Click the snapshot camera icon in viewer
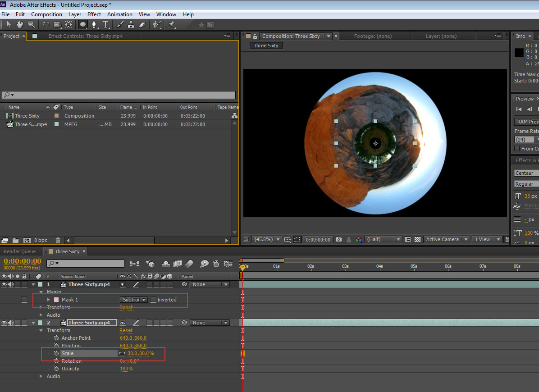 coord(338,240)
